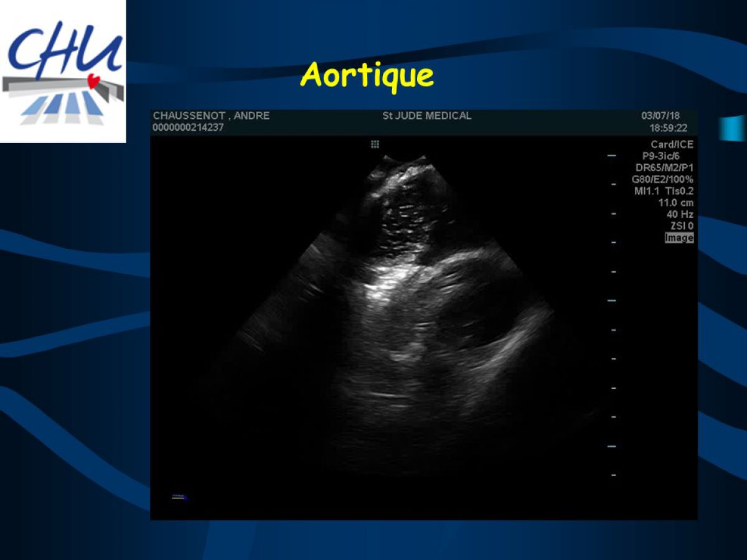The height and width of the screenshot is (560, 747).
Task: Select the yellow Aortique slide title
Action: (367, 76)
